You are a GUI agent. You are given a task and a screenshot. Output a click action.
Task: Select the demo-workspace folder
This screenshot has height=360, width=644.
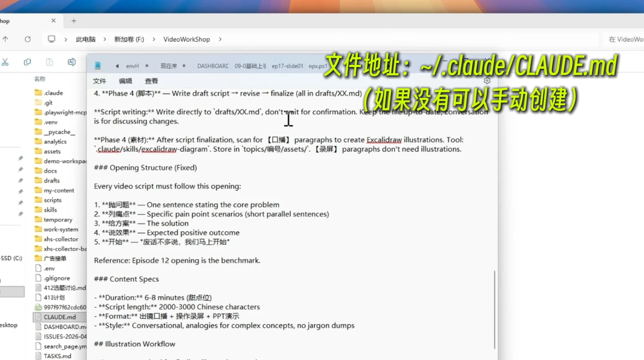[x=60, y=161]
